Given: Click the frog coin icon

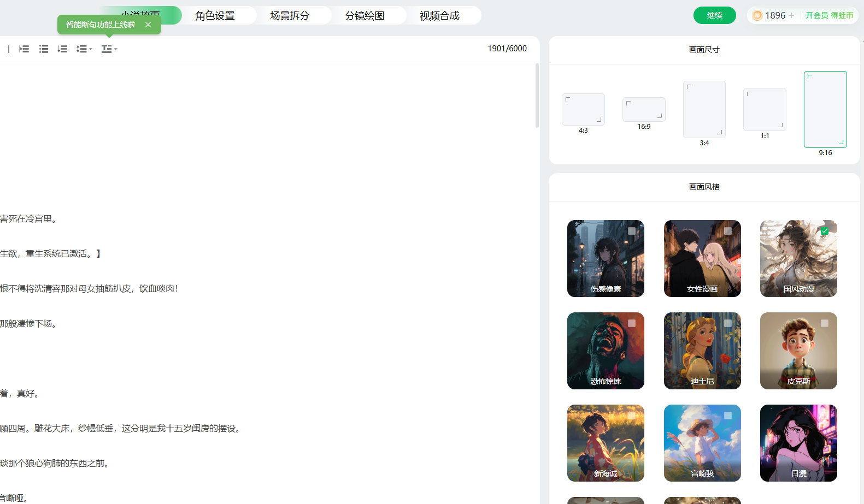Looking at the screenshot, I should click(757, 15).
